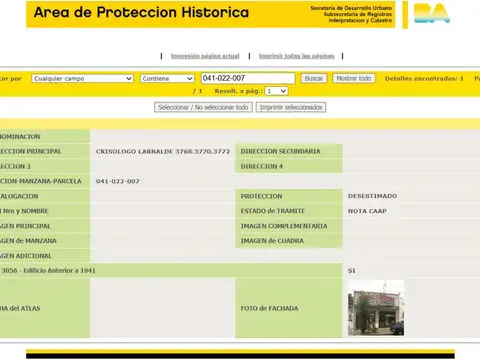
Task: Click 'Detalles encontrados: 1' text
Action: click(x=424, y=79)
